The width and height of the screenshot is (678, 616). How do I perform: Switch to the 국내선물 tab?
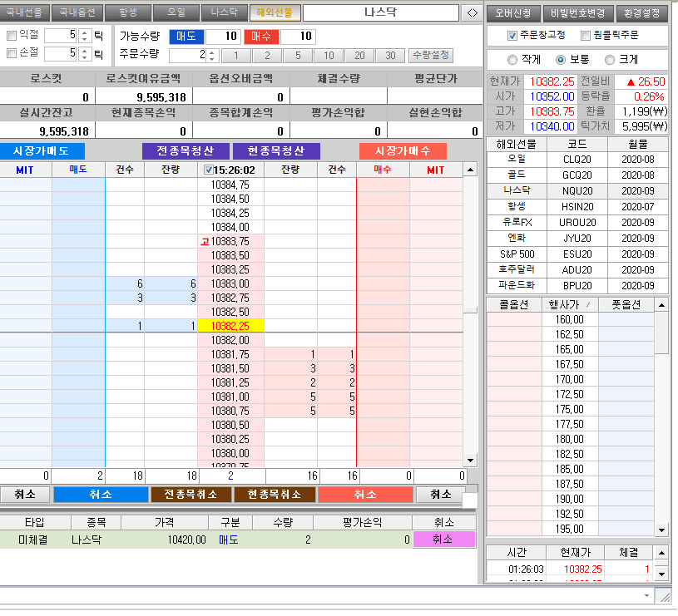25,13
